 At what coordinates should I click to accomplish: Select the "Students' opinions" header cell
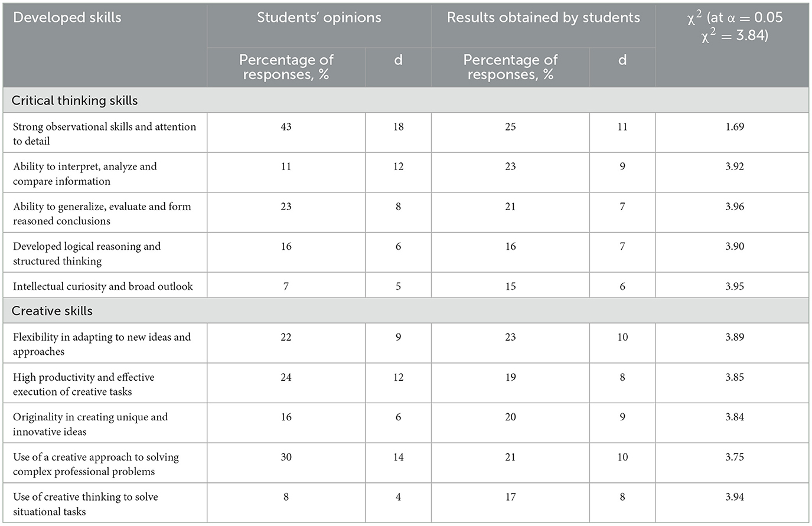click(319, 18)
